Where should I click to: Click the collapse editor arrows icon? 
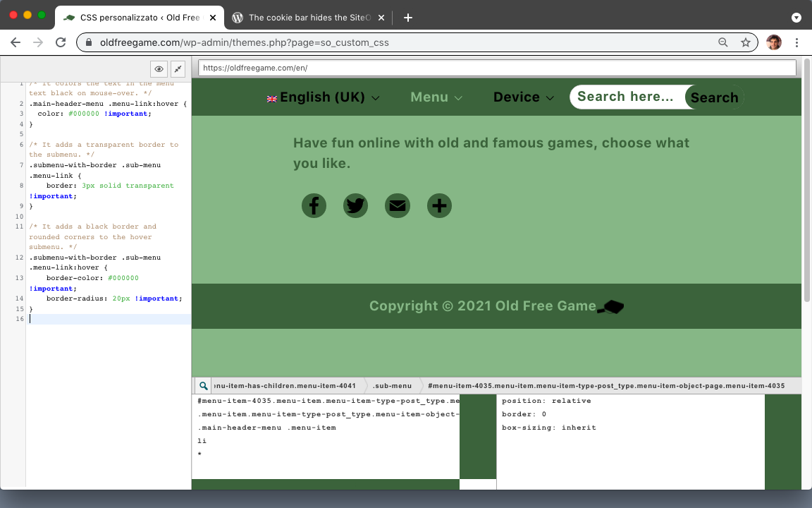178,69
